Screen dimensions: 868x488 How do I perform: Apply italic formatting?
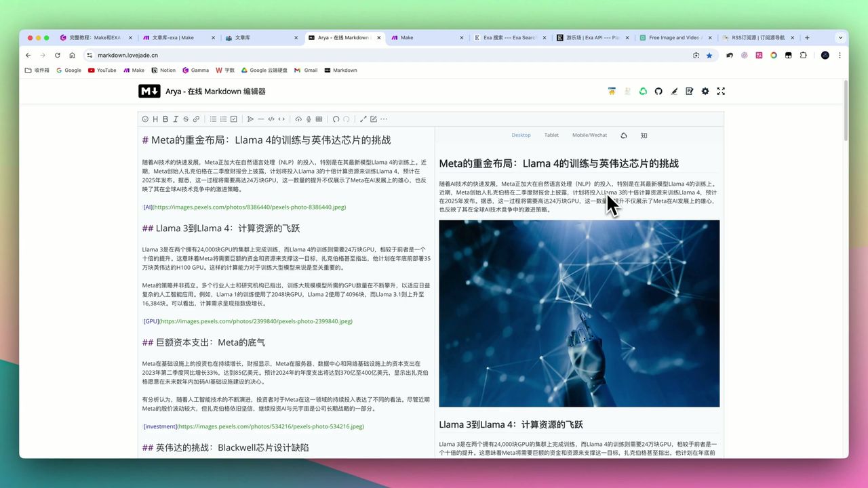pyautogui.click(x=176, y=119)
